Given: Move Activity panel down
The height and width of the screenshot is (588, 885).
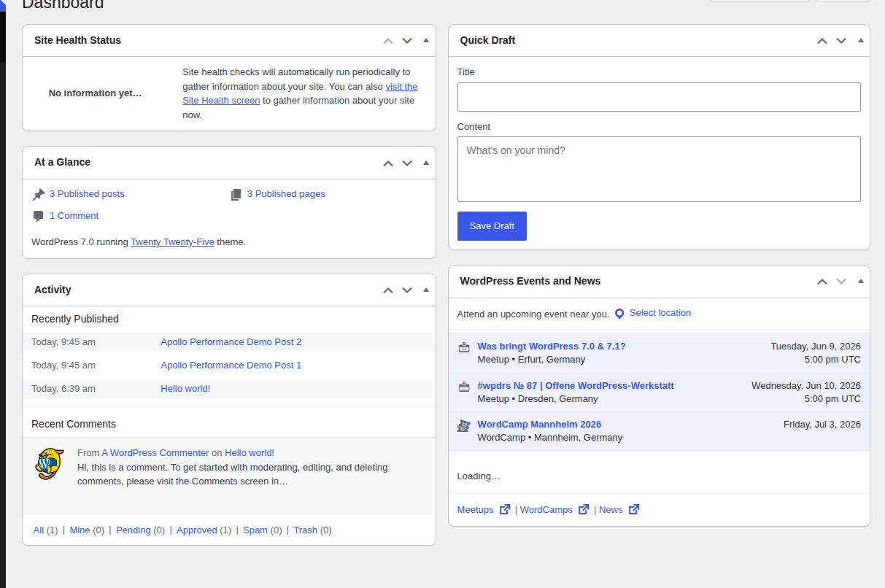Looking at the screenshot, I should click(407, 290).
